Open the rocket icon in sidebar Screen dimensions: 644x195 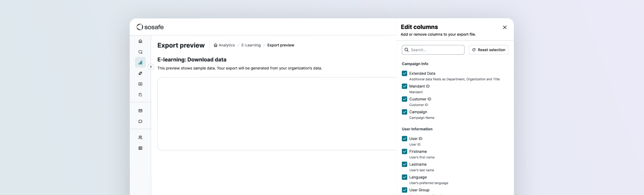(x=140, y=73)
